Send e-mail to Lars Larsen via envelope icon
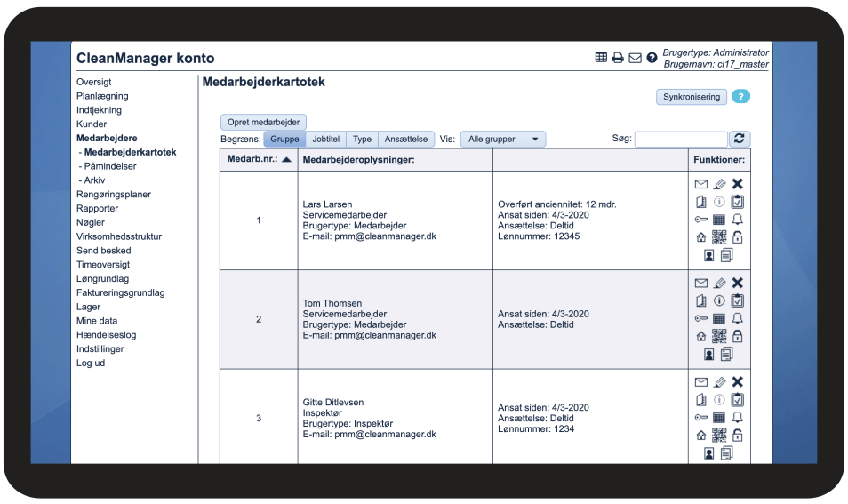The height and width of the screenshot is (504, 848). click(x=701, y=184)
